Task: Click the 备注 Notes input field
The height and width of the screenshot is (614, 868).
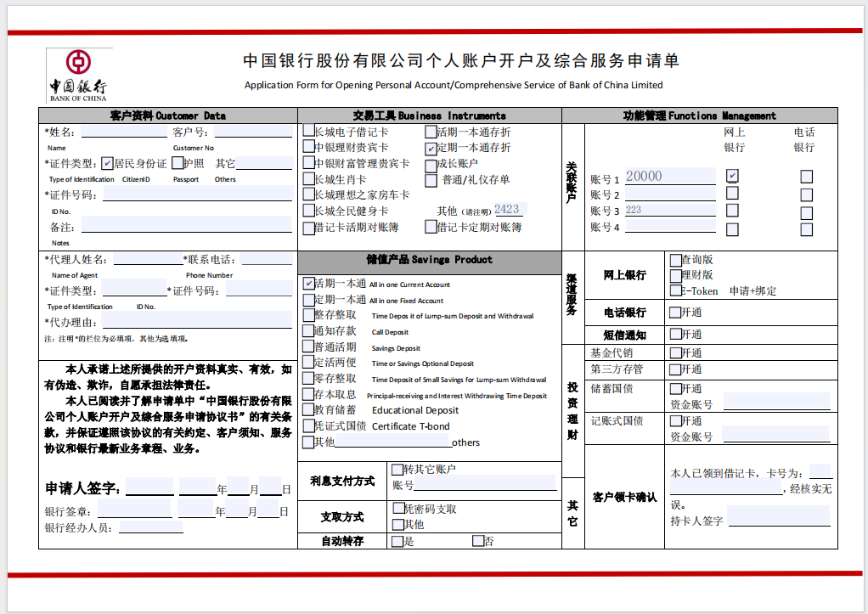Action: coord(187,225)
